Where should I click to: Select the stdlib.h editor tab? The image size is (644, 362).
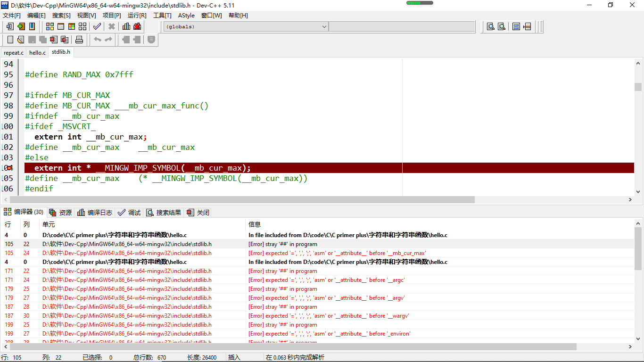pos(61,52)
